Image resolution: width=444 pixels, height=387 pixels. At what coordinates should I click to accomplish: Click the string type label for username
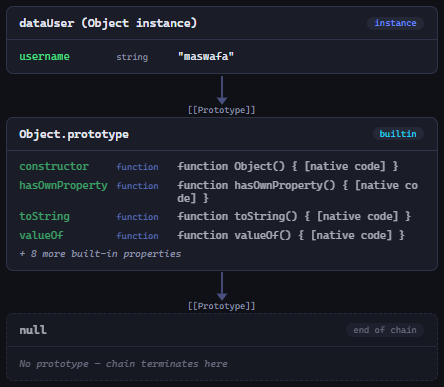(132, 57)
